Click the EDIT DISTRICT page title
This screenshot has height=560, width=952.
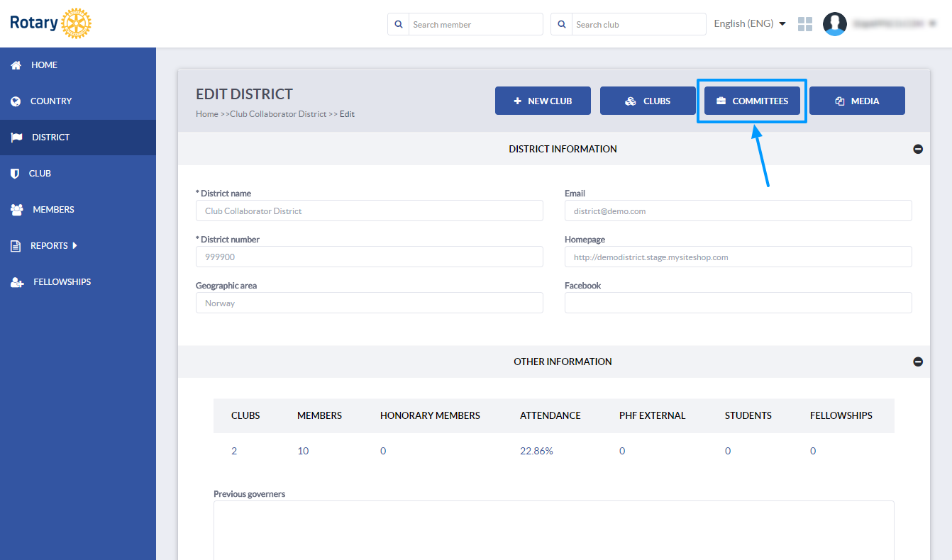click(x=244, y=94)
